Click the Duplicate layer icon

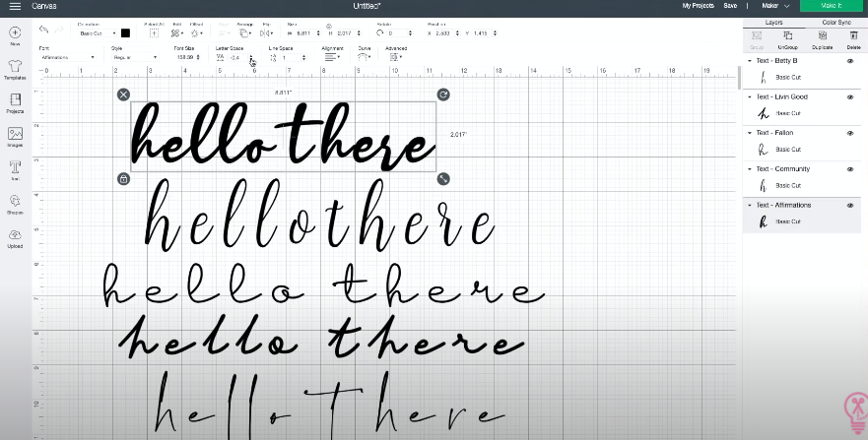[x=822, y=39]
